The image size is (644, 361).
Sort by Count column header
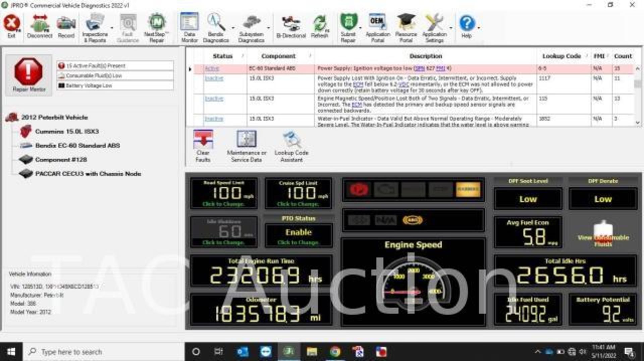pos(623,56)
